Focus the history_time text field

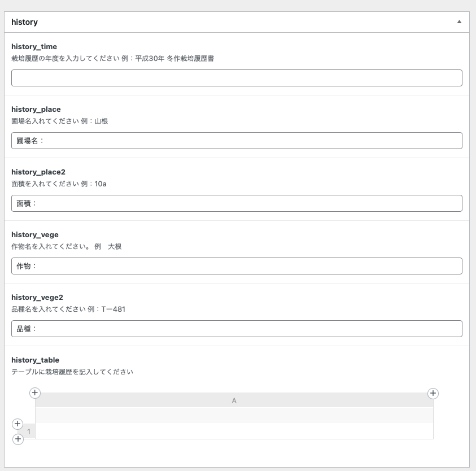[x=237, y=78]
